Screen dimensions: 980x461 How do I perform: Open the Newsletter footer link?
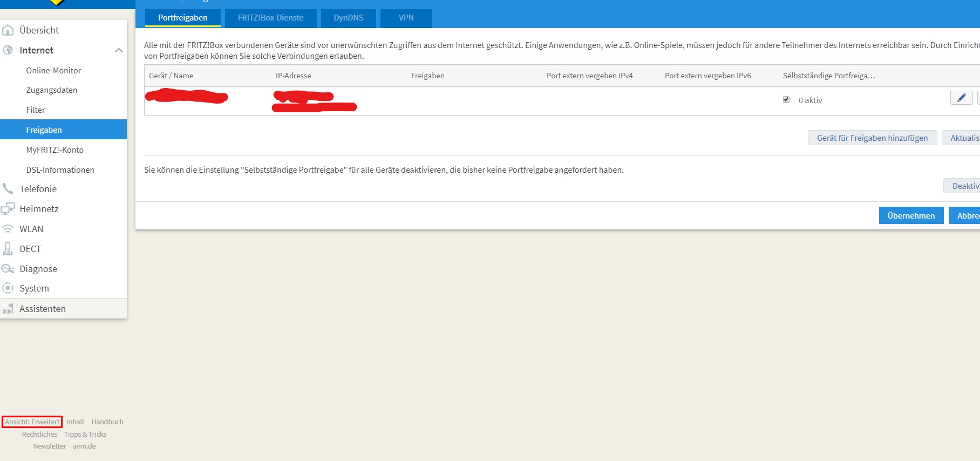pyautogui.click(x=50, y=446)
